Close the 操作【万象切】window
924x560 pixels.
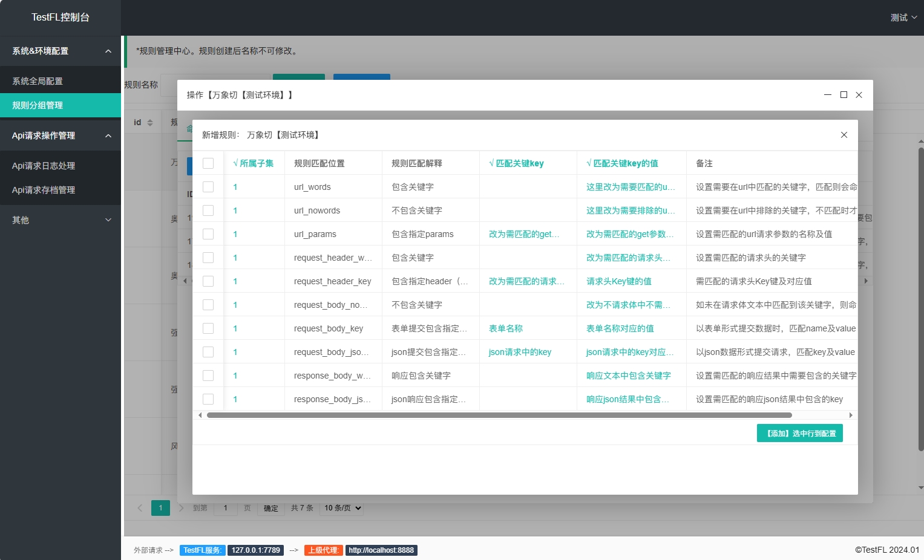tap(859, 95)
